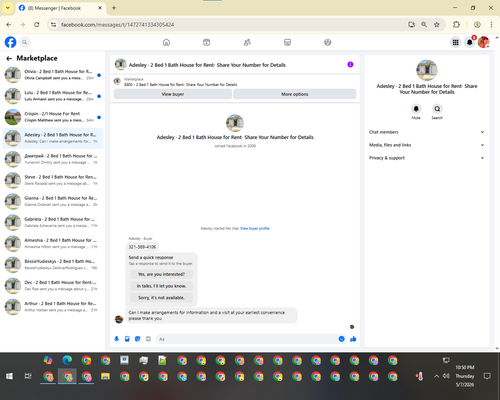Click the install app icon in address bar
This screenshot has height=400, width=500.
tap(411, 25)
